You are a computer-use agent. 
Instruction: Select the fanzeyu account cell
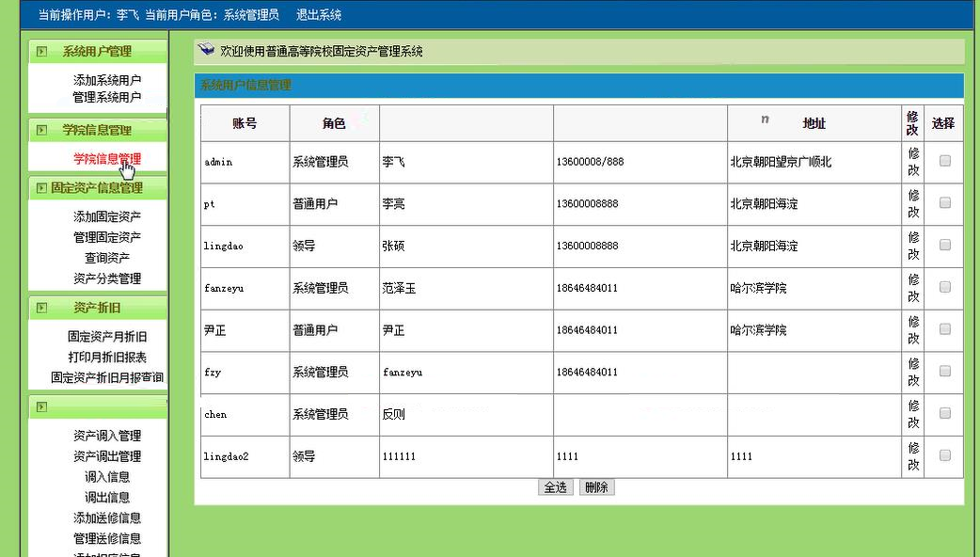(245, 288)
